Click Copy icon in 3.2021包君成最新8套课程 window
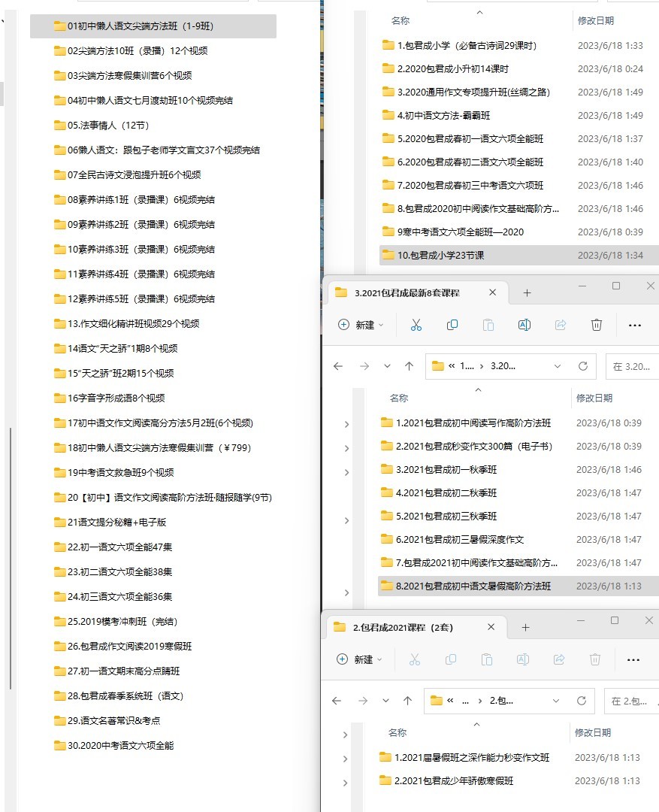659x812 pixels. coord(452,325)
